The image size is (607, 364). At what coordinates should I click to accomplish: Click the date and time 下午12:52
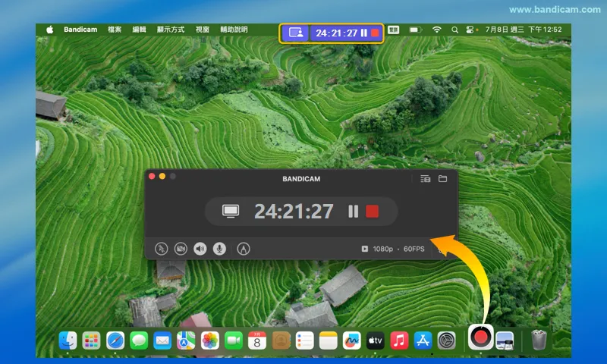524,30
